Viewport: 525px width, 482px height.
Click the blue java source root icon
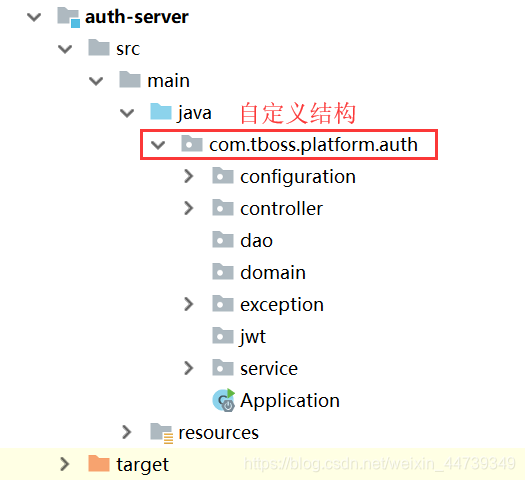click(x=161, y=111)
